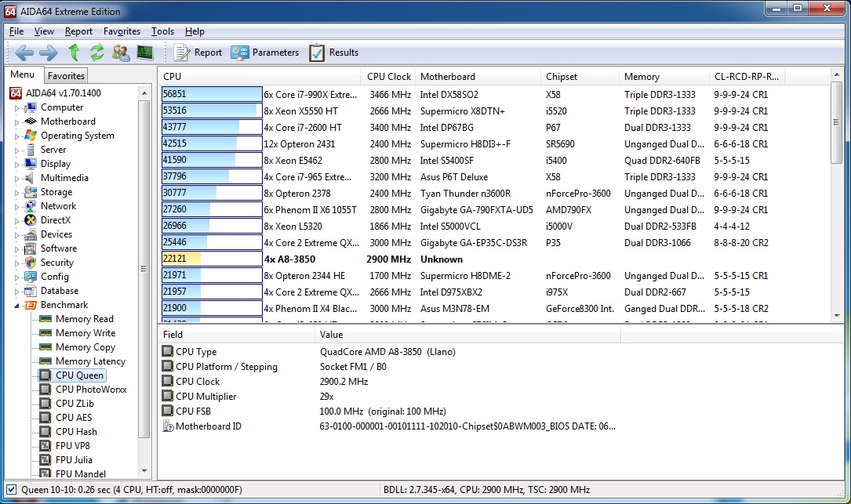Screen dimensions: 851x504
Task: Collapse the Benchmark tree node
Action: pos(16,305)
